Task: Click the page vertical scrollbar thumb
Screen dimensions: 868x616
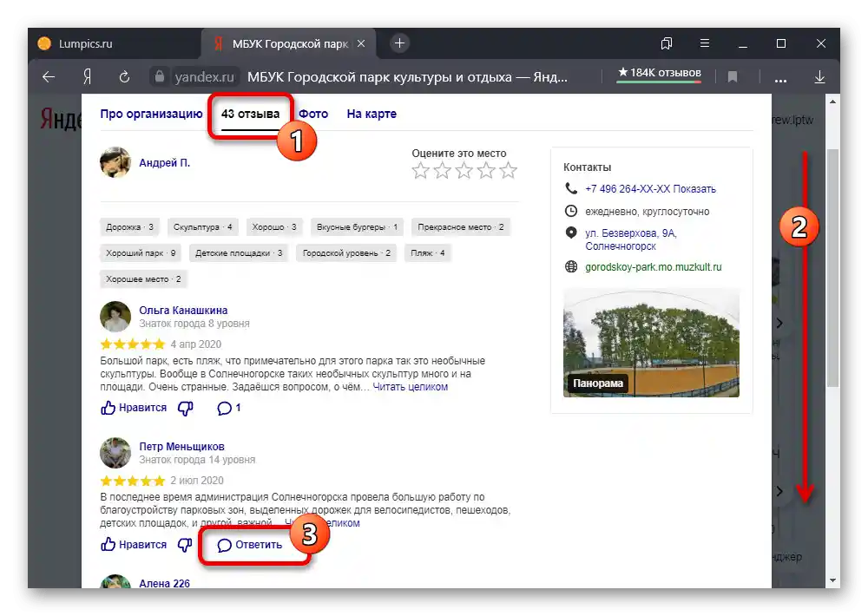Action: point(832,268)
